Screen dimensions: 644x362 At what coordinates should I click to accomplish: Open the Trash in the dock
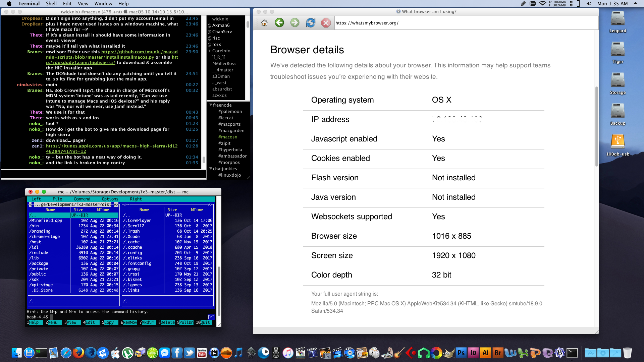click(628, 353)
